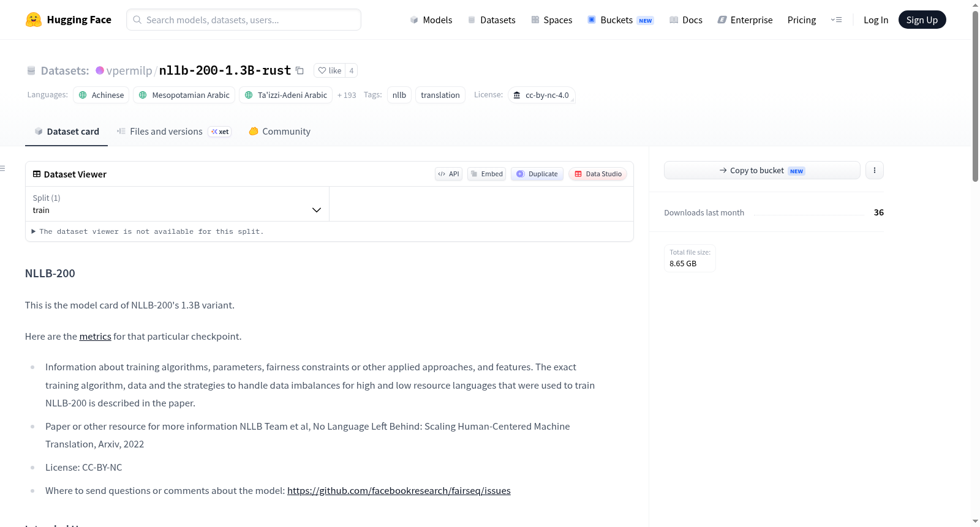
Task: Open the vpermilp user avatar
Action: point(100,70)
